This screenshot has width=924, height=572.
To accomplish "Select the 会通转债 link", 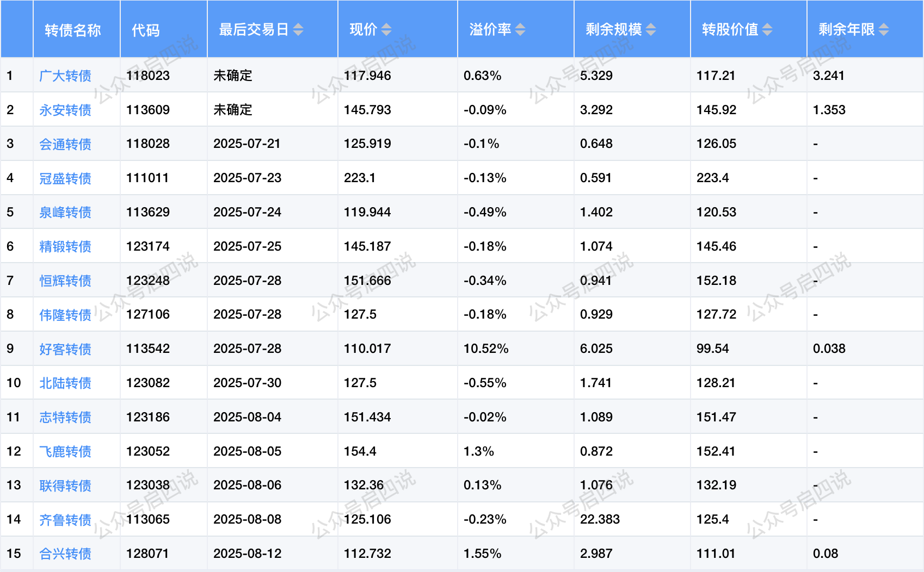I will [65, 144].
